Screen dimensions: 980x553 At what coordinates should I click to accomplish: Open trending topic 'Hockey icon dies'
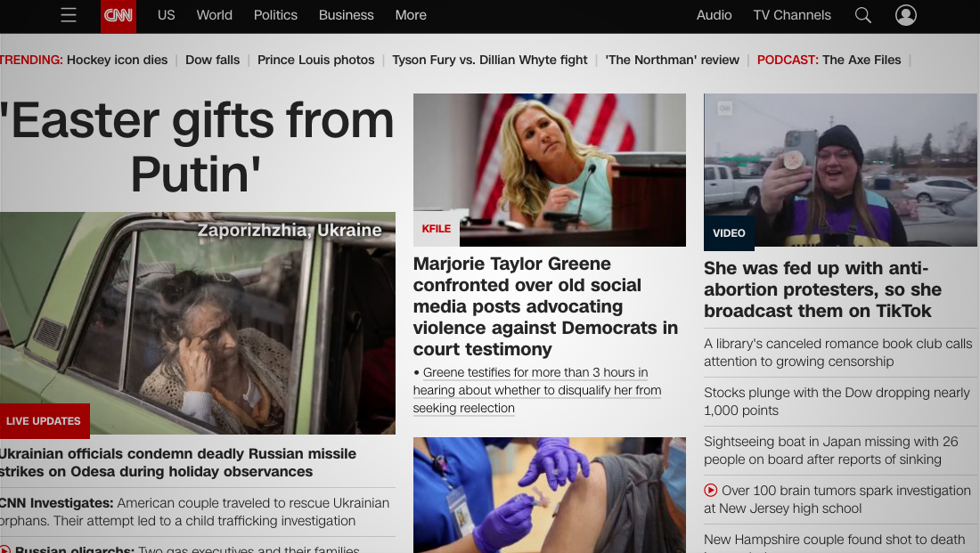tap(117, 60)
